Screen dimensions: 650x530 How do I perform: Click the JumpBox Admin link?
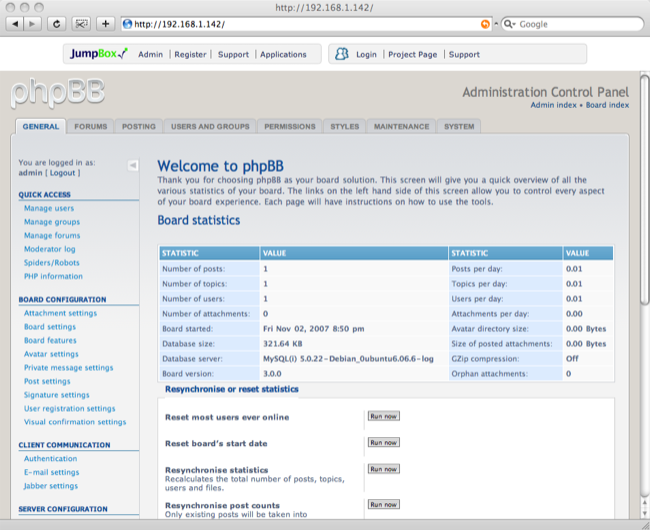click(150, 54)
